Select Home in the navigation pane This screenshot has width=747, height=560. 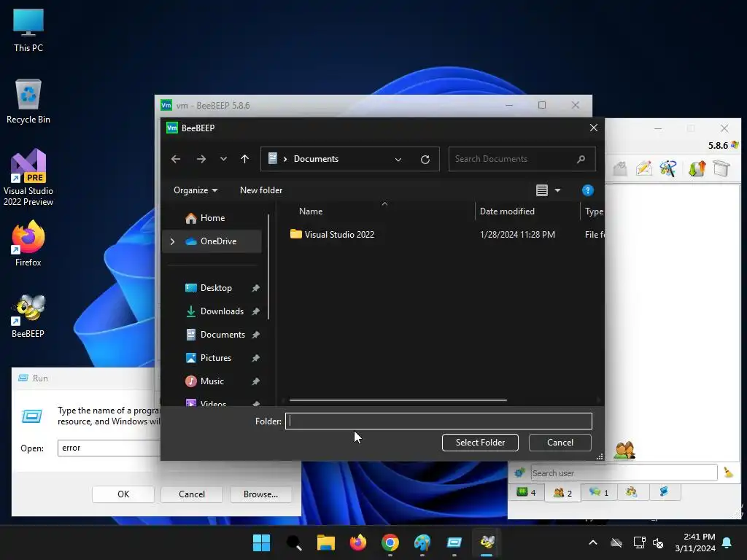[x=212, y=218]
